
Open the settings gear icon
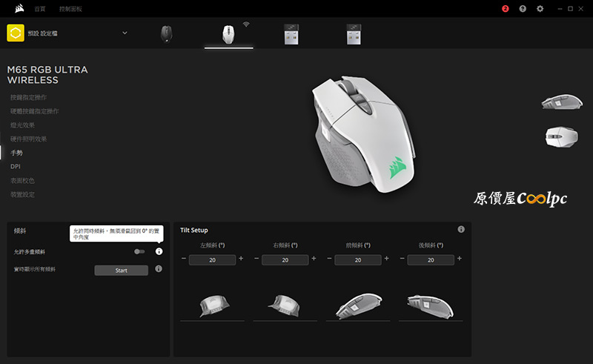coord(540,9)
